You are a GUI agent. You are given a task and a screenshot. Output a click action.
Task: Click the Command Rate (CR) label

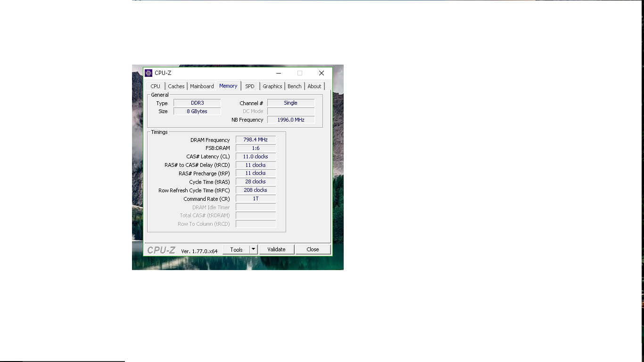coord(206,199)
